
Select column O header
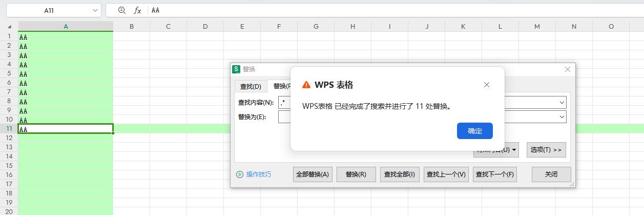611,27
